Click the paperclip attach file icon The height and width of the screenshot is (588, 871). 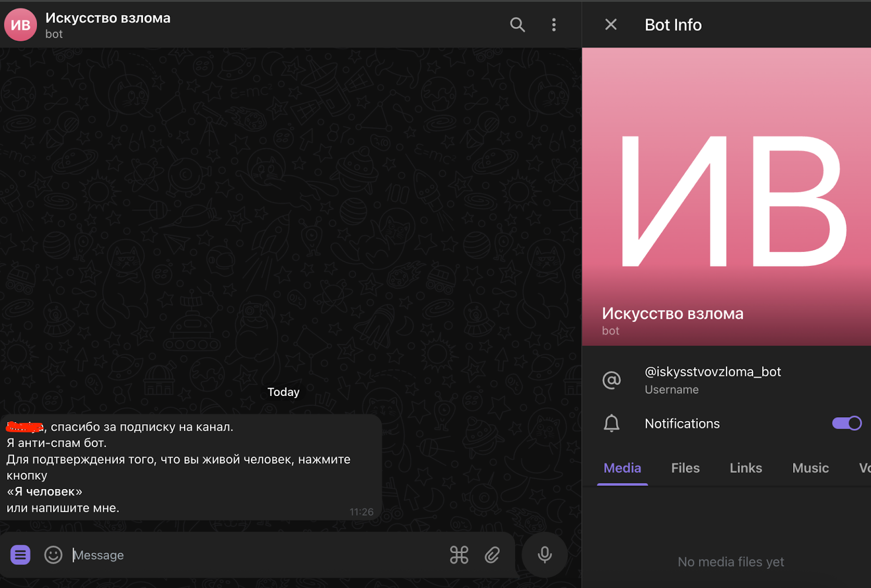point(492,555)
